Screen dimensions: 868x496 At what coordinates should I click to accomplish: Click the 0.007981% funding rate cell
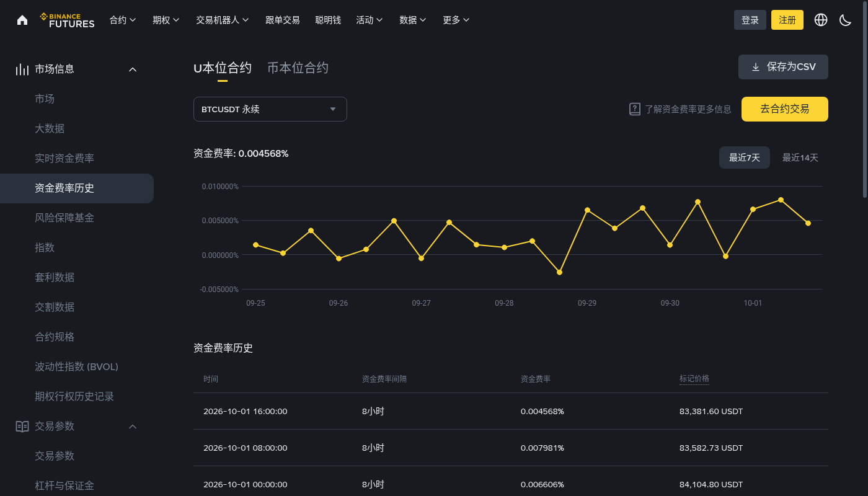click(x=542, y=448)
